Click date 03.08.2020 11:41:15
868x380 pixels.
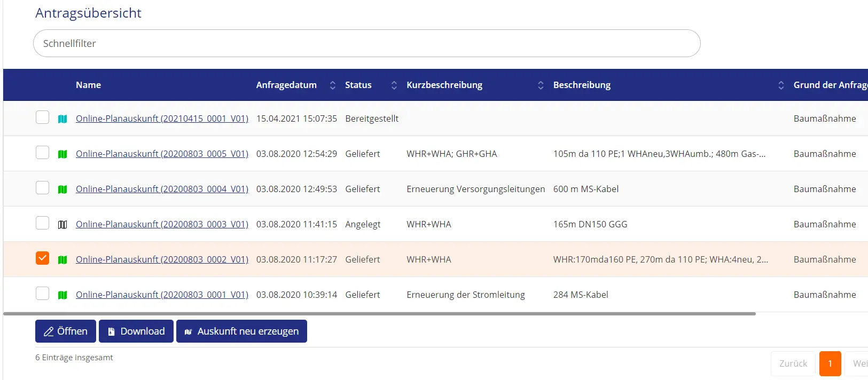click(296, 224)
